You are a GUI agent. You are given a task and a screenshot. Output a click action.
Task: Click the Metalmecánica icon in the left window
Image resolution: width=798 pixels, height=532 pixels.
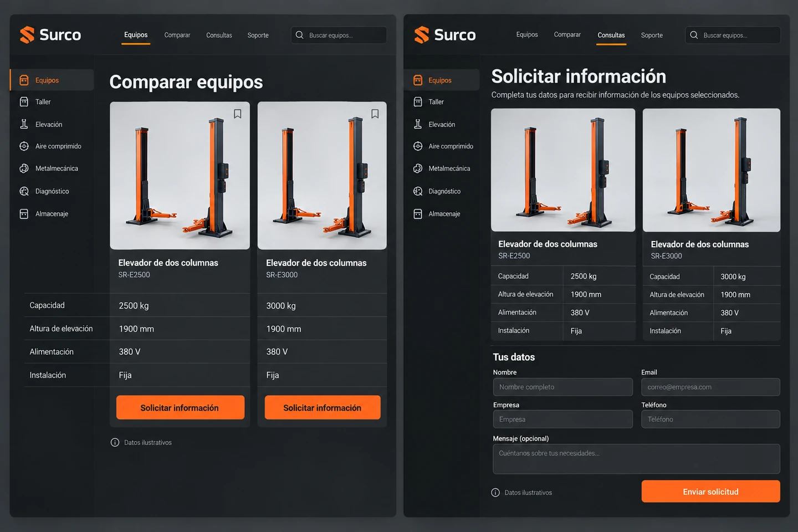[x=24, y=168]
